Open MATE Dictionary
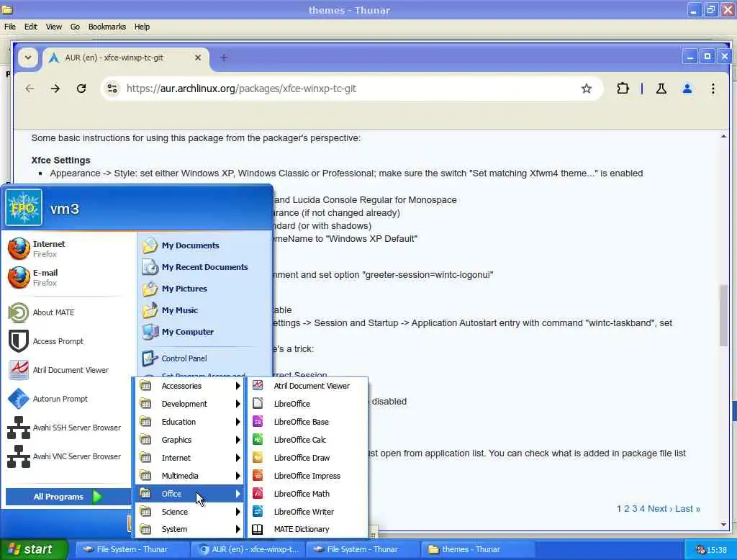Image resolution: width=737 pixels, height=560 pixels. tap(307, 529)
